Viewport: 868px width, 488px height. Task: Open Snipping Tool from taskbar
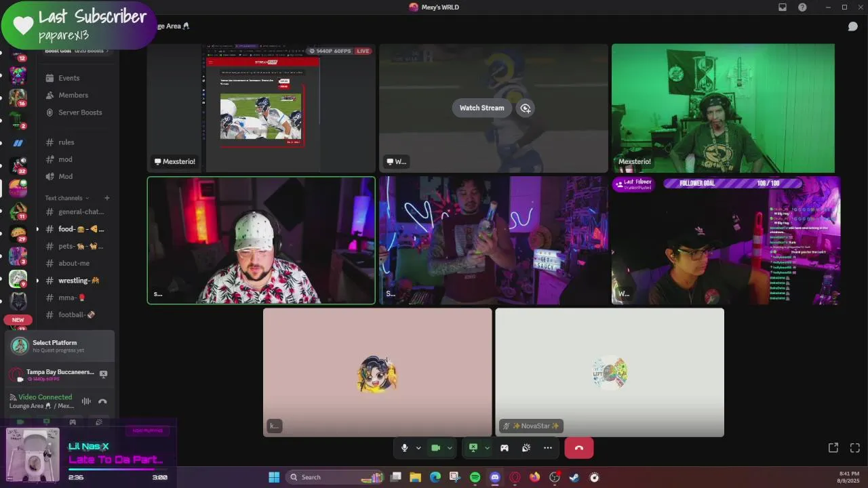point(455,477)
